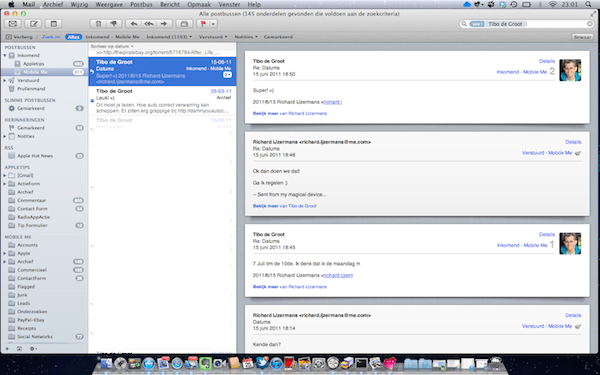Open the Postbus menu

pyautogui.click(x=141, y=5)
